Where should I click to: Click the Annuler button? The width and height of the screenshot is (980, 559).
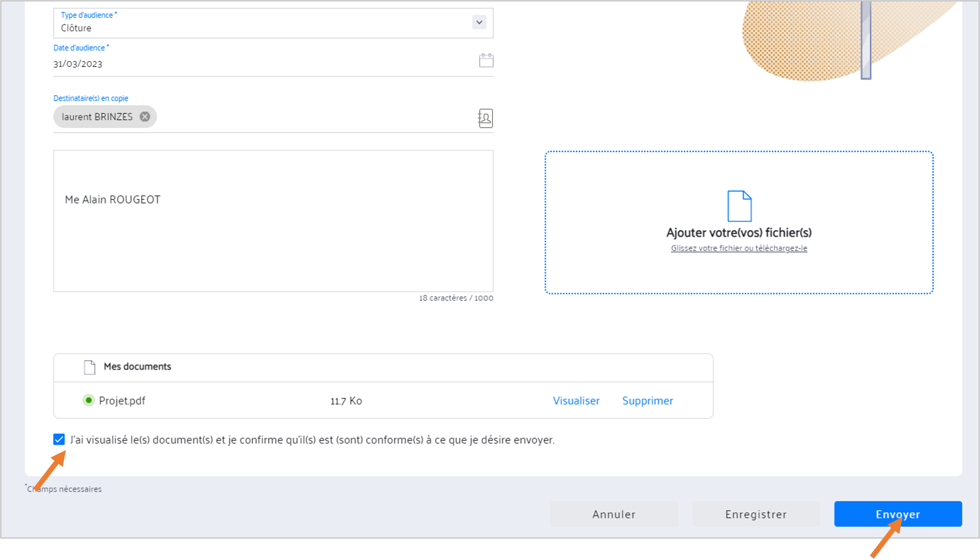point(614,514)
